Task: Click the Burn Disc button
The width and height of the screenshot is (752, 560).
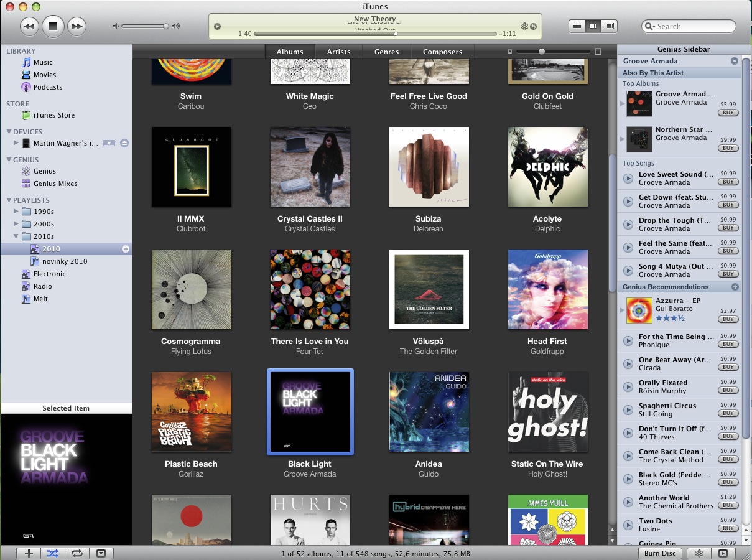Action: pyautogui.click(x=660, y=553)
